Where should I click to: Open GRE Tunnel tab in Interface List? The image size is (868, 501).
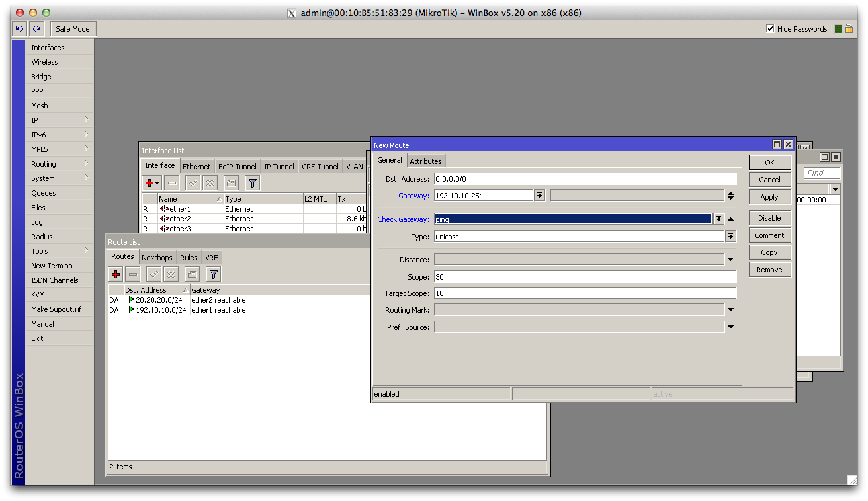320,167
